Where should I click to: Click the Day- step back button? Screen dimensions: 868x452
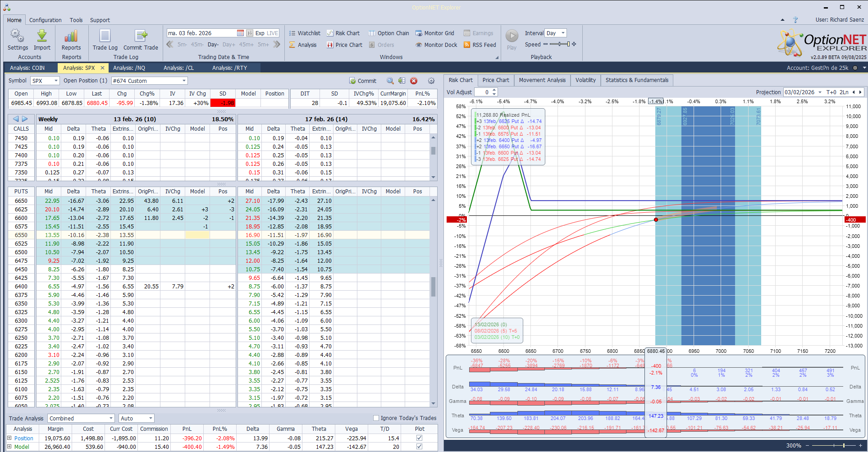(x=213, y=45)
